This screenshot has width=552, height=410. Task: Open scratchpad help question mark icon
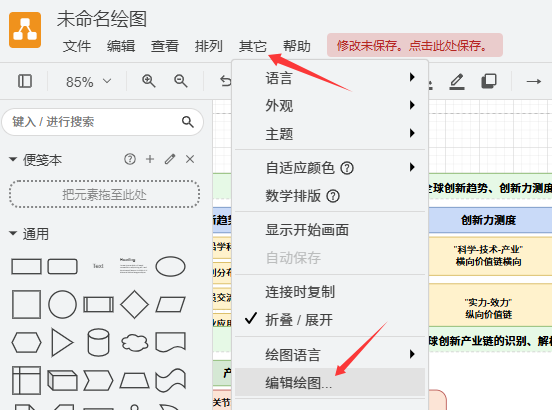tap(130, 159)
